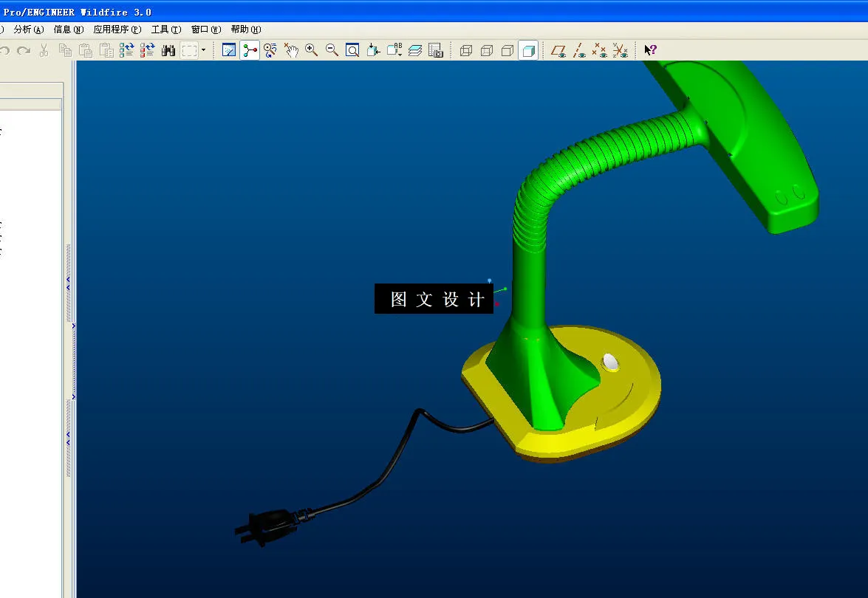Click the Orient mode icon
Image resolution: width=868 pixels, height=598 pixels.
pos(270,51)
